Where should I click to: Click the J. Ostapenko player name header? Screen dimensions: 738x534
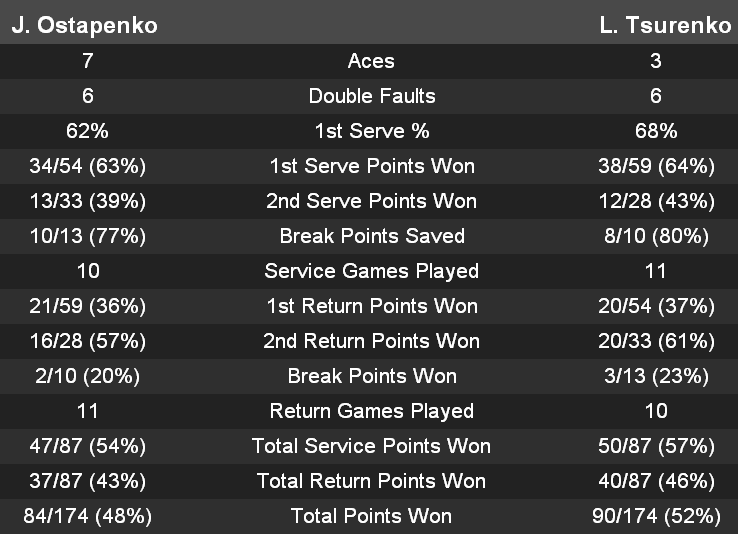coord(84,26)
